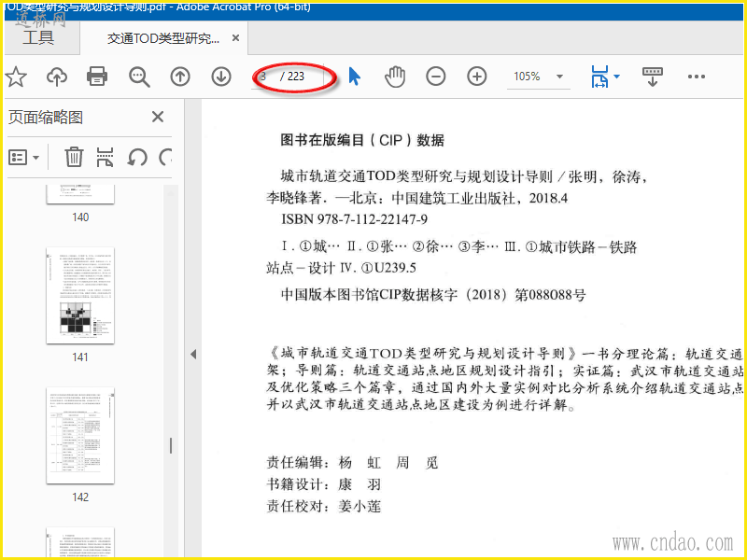Select the page 140 thumbnail
The width and height of the screenshot is (747, 560).
pos(80,194)
